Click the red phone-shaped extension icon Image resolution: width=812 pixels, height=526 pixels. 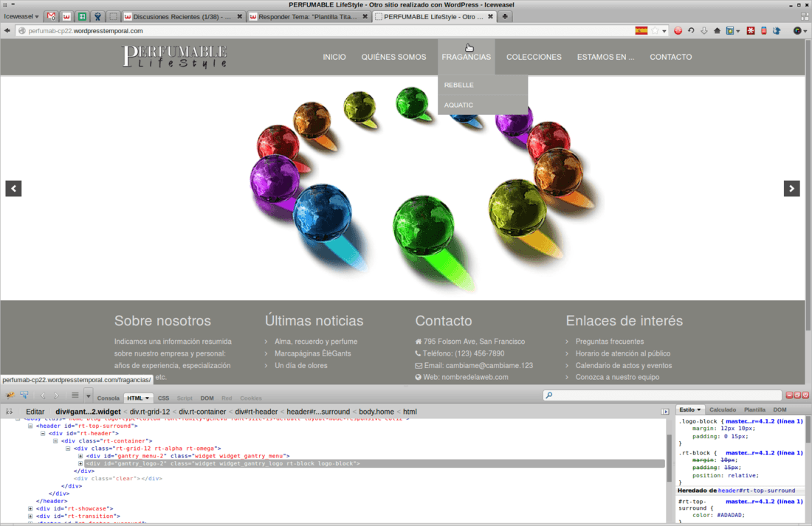[x=763, y=30]
